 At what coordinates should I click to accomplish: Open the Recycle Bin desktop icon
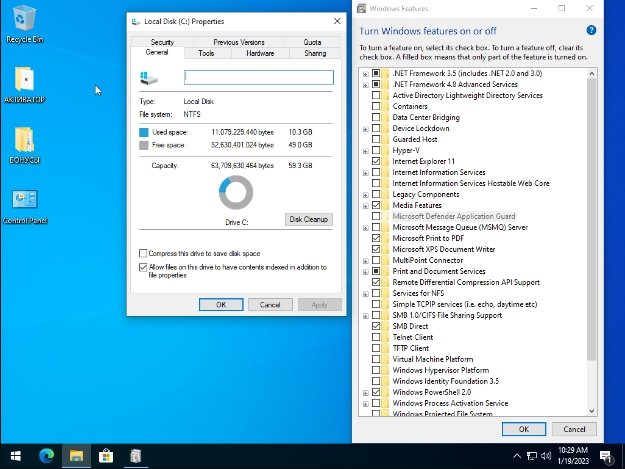(x=24, y=24)
